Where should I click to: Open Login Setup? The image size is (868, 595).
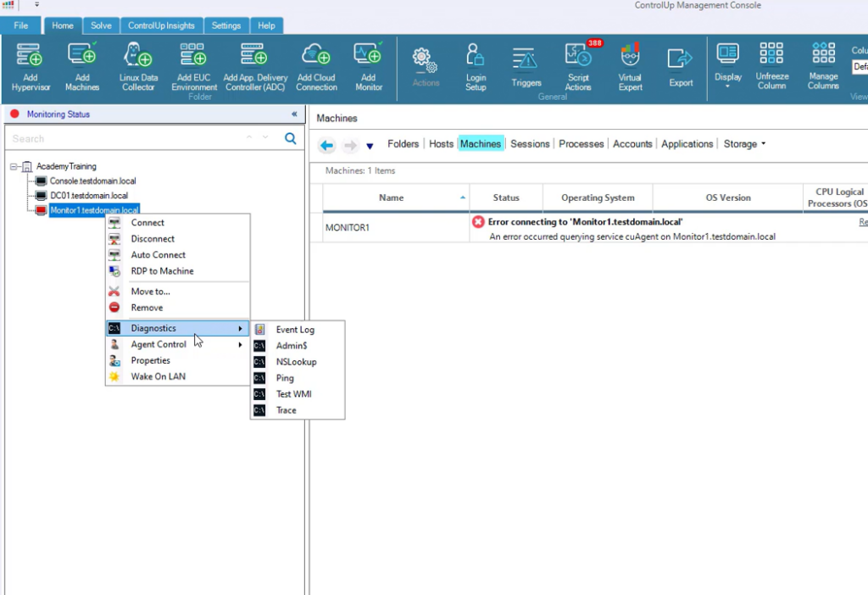pyautogui.click(x=476, y=56)
